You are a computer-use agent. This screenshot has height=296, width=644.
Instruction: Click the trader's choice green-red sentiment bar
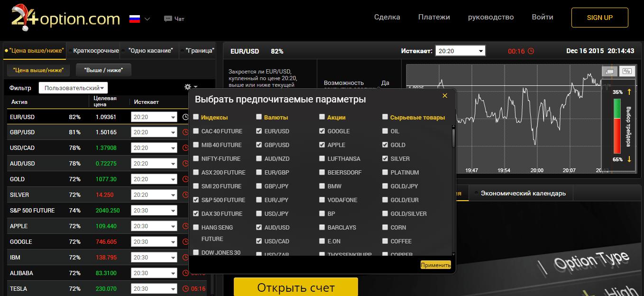coord(617,126)
